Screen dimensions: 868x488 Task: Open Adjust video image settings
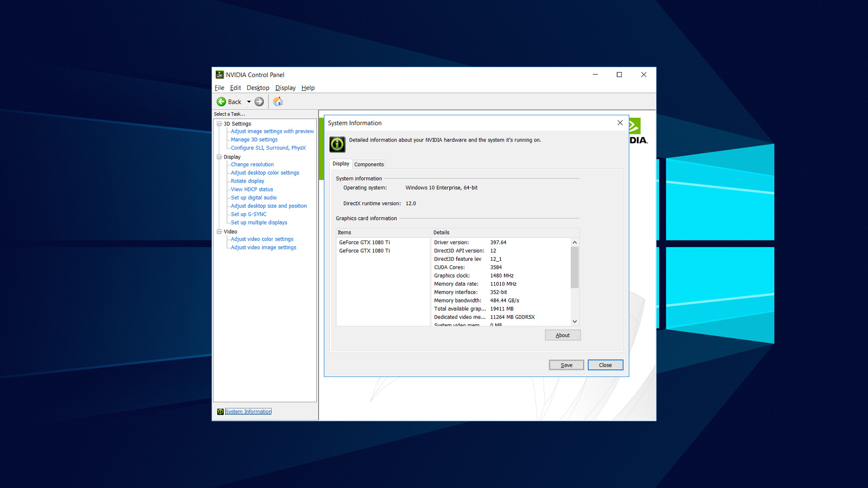(x=264, y=247)
